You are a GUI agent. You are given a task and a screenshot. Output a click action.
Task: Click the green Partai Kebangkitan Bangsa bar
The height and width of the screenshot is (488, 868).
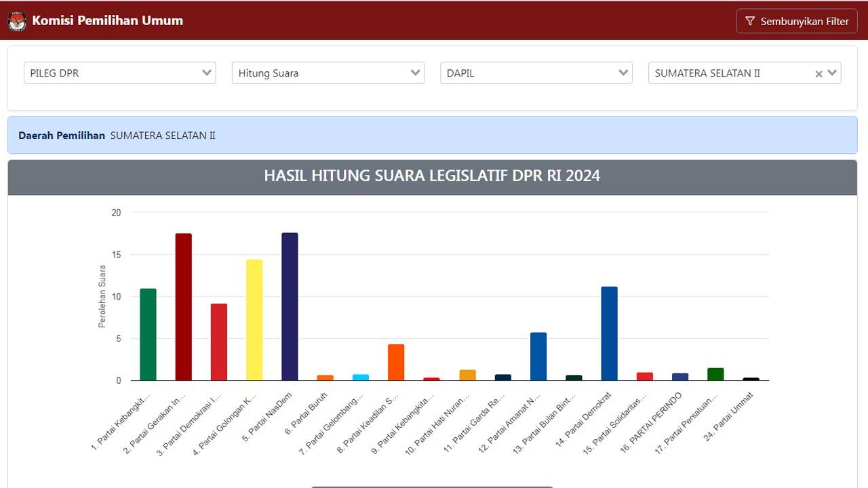click(148, 334)
